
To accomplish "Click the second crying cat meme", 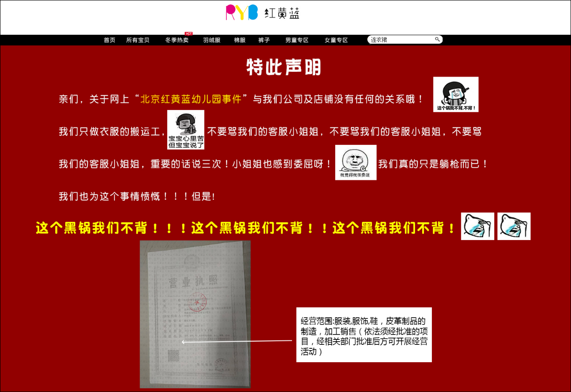I will 514,226.
